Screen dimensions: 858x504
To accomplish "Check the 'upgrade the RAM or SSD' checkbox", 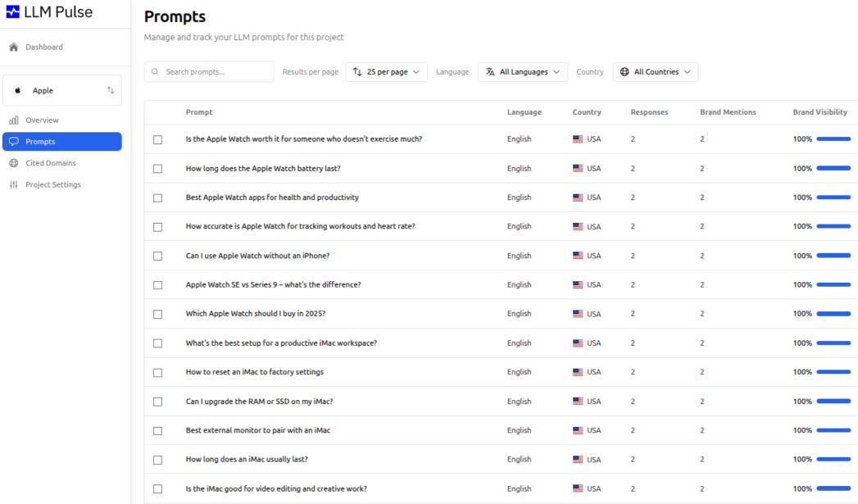I will [157, 402].
